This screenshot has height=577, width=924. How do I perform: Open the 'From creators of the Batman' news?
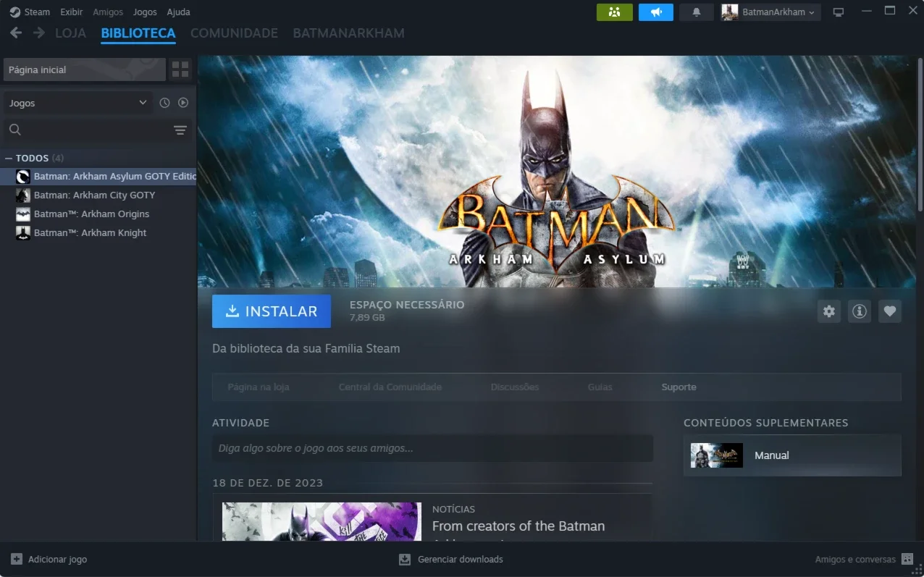click(x=518, y=526)
